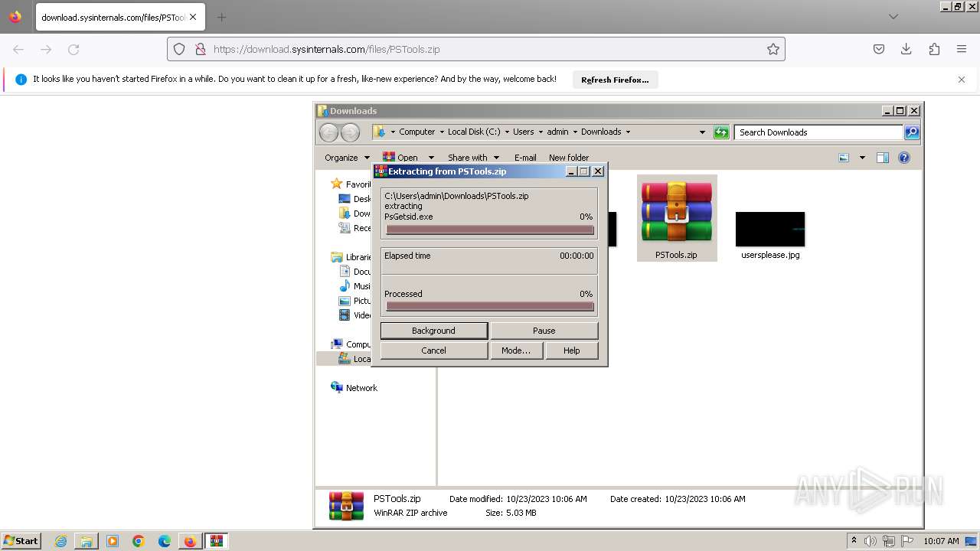Click the search magnifier icon

coord(912,132)
